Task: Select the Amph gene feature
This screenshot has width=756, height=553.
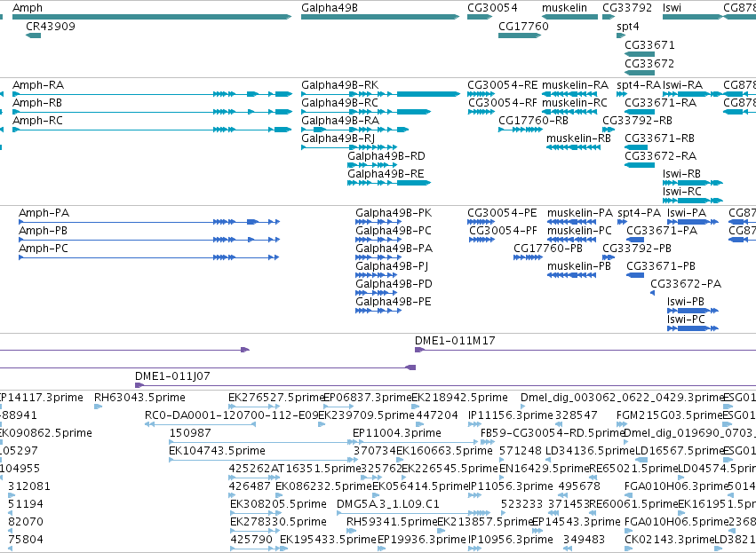Action: [152, 17]
